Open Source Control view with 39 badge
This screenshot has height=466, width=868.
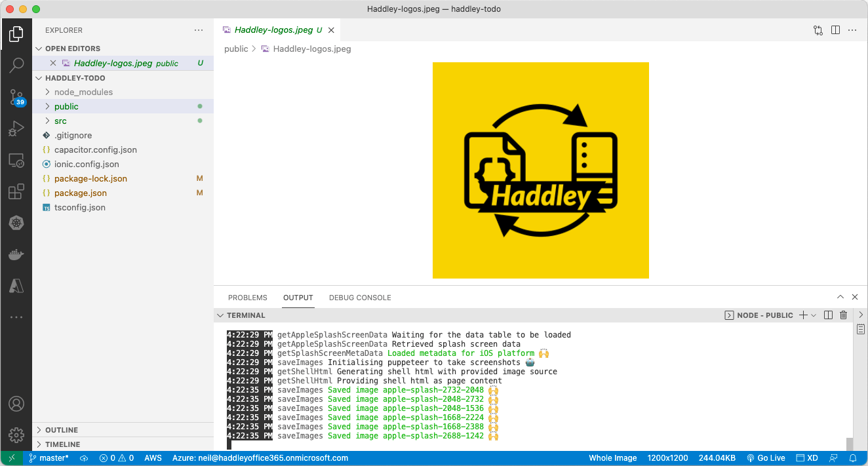[x=16, y=97]
